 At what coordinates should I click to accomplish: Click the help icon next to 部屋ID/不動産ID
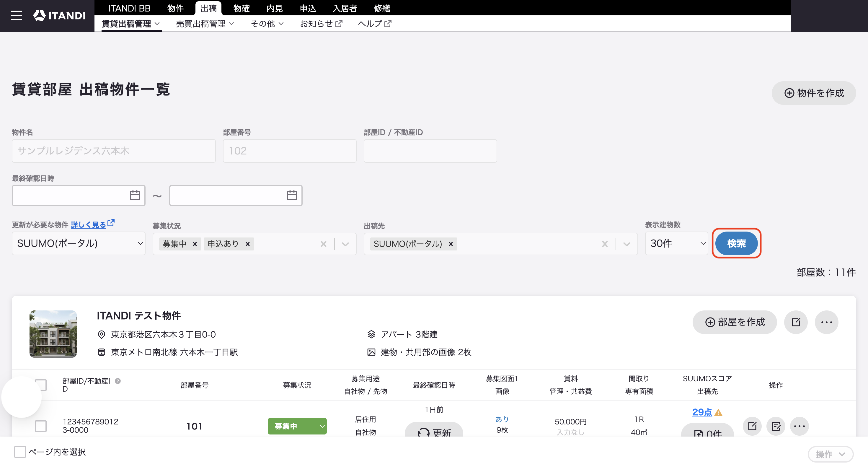coord(118,381)
